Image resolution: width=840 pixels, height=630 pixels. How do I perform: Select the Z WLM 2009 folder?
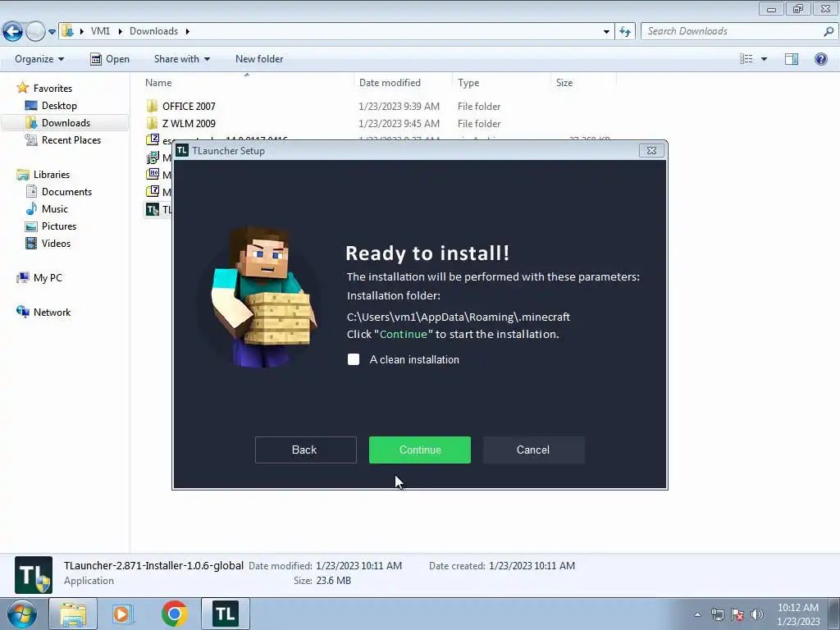click(189, 123)
